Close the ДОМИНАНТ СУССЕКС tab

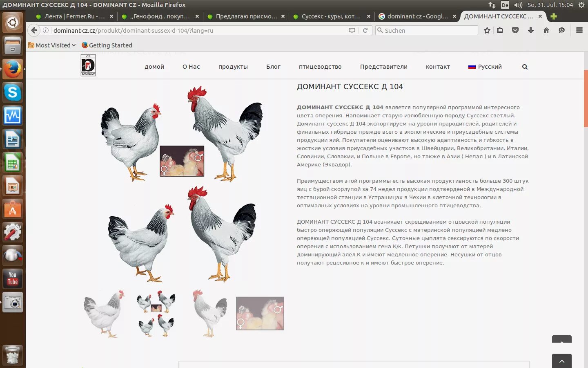tap(540, 16)
